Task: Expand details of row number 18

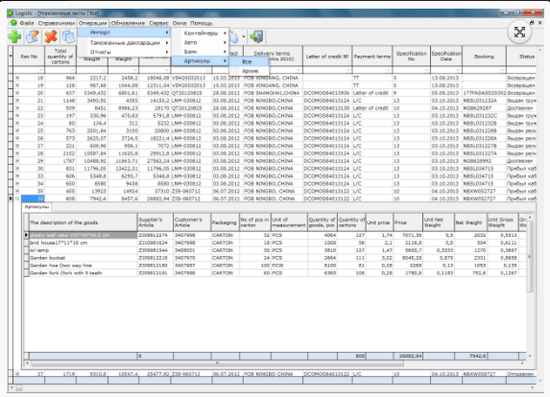Action: click(17, 78)
